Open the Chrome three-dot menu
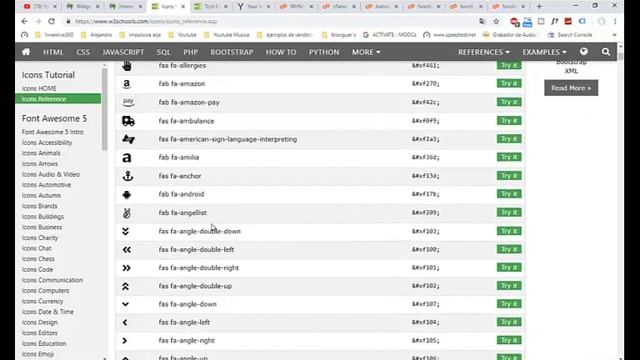The image size is (640, 360). pyautogui.click(x=615, y=21)
